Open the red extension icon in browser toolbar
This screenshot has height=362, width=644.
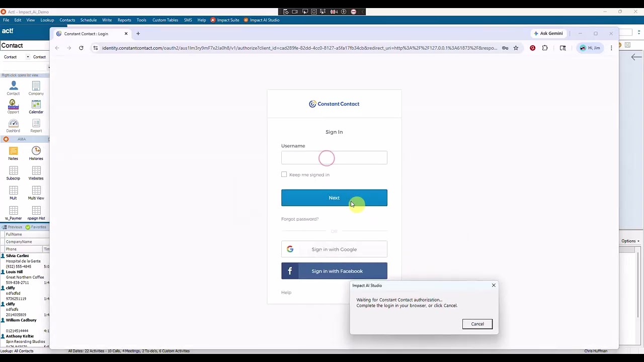(x=532, y=48)
